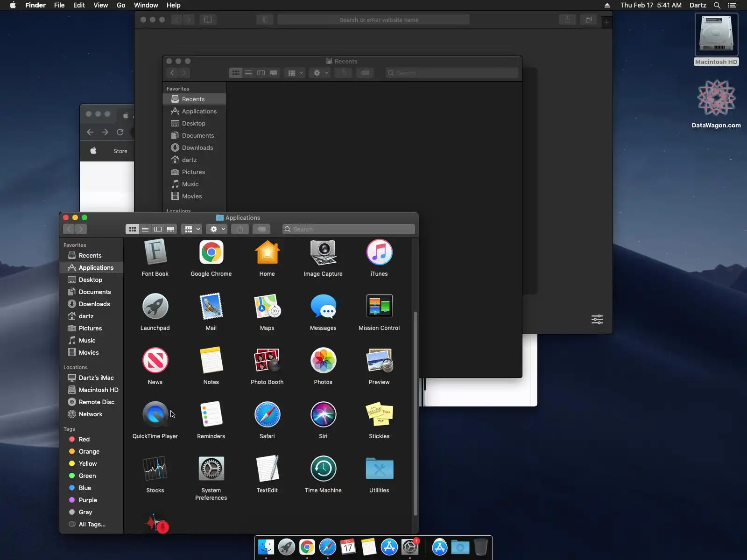Open the Action gear menu in Applications window
Screen dimensions: 747x560
(x=217, y=229)
